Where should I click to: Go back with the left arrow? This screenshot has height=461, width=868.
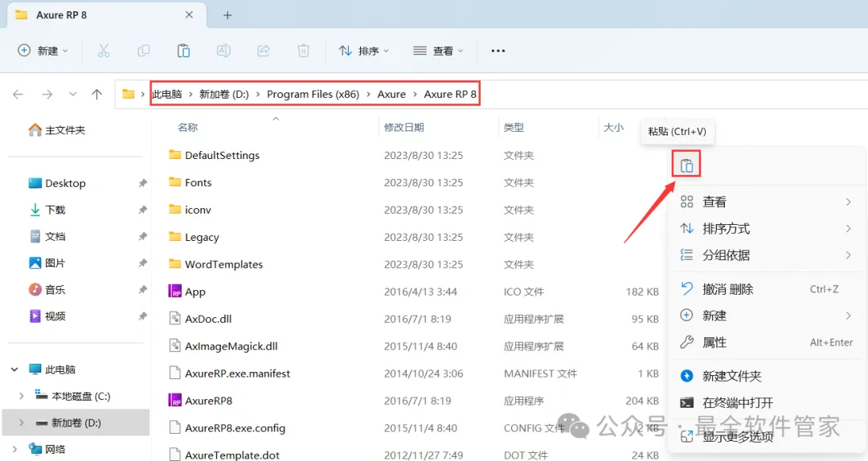click(x=18, y=95)
